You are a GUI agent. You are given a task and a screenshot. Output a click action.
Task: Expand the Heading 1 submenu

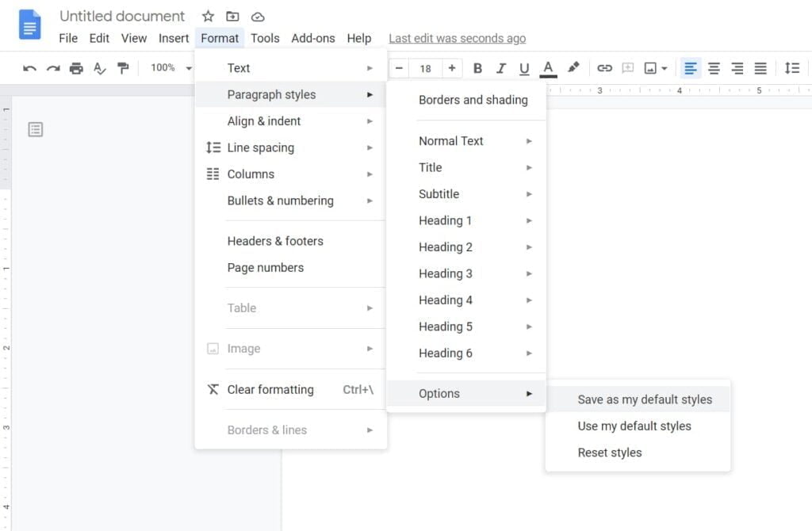[x=466, y=220]
